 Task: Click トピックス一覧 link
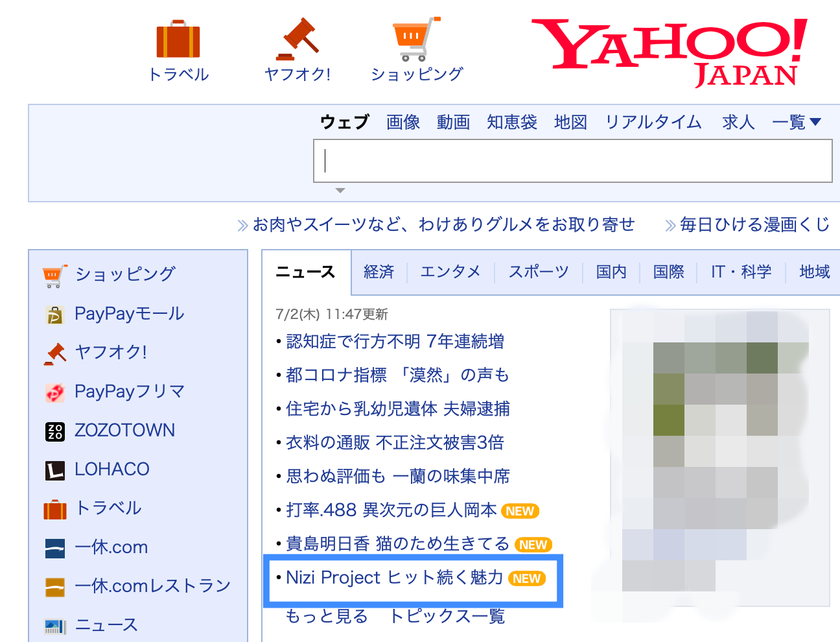[x=447, y=616]
